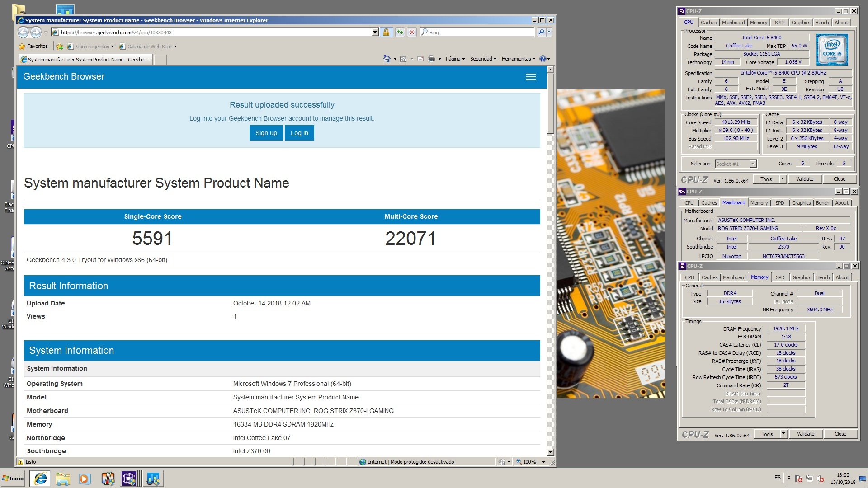Open search provider dropdown arrow
Viewport: 868px width, 488px height.
coord(549,32)
